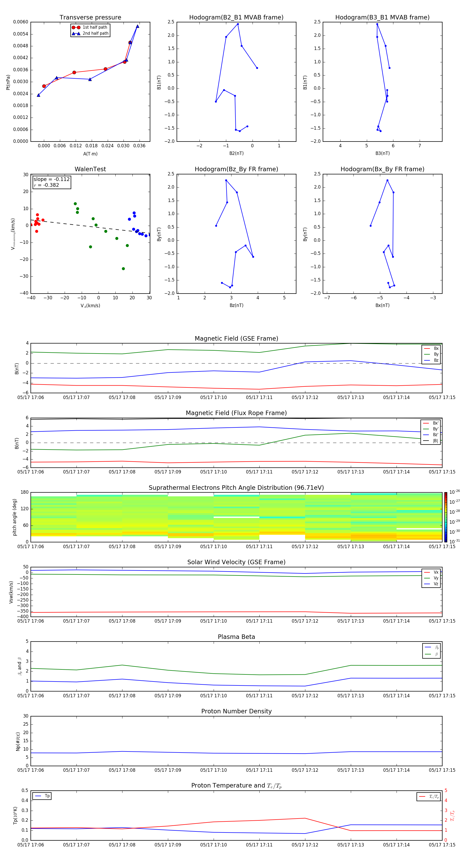Select the 'slope = -0.112' annotation

click(52, 179)
